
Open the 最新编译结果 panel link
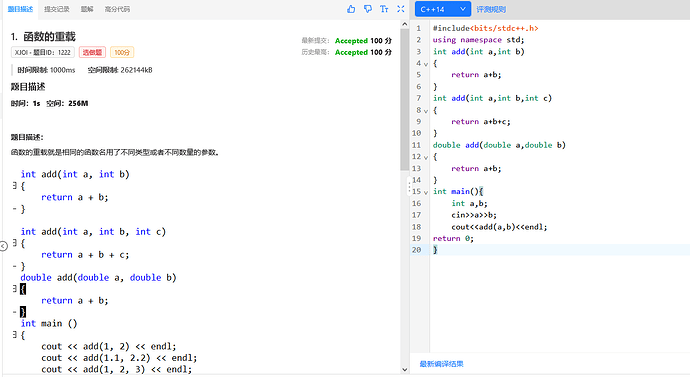(x=441, y=364)
